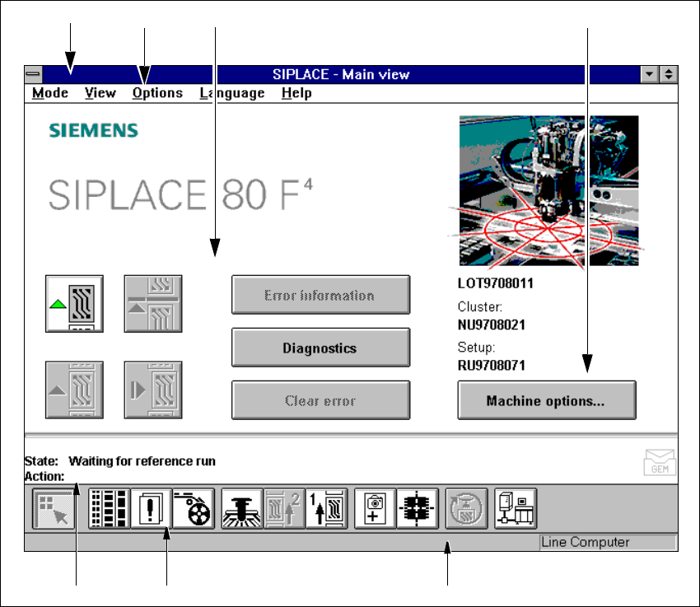
Task: Click the Clear error button
Action: coord(320,400)
